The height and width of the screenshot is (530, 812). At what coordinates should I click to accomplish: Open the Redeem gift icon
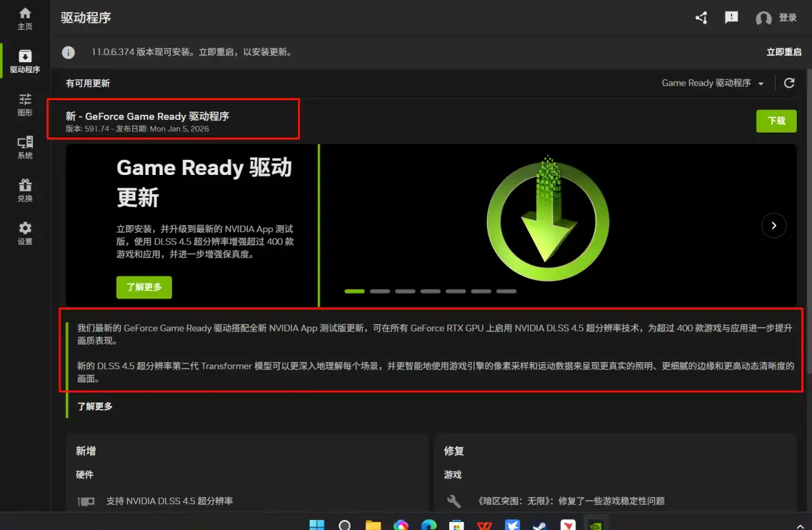(25, 190)
